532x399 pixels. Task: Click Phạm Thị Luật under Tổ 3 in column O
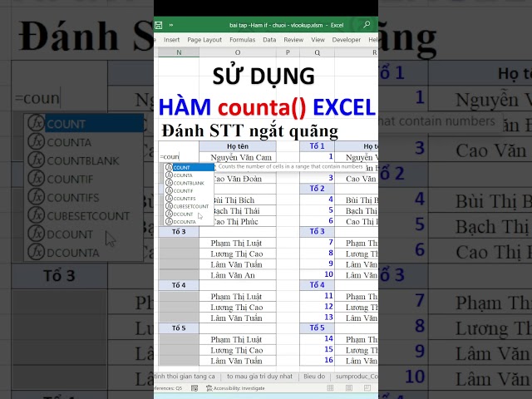(238, 243)
